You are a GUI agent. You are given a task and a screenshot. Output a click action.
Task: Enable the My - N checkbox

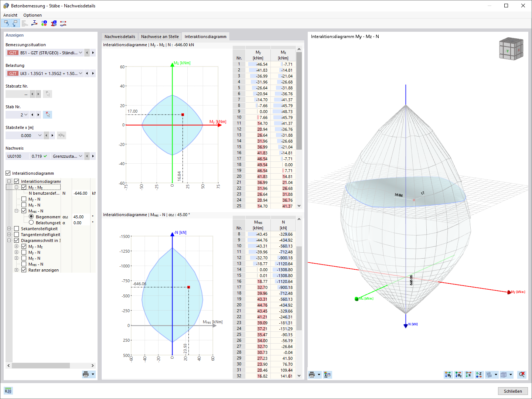[24, 199]
